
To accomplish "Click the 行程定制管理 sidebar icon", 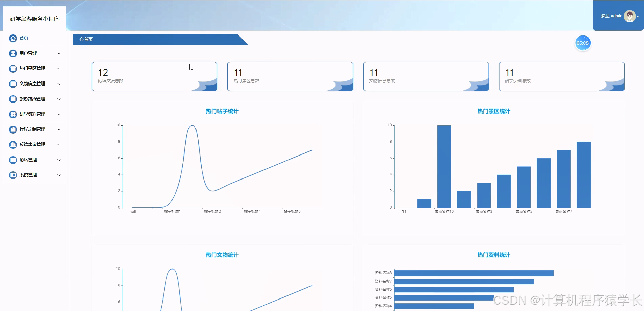I will click(13, 129).
